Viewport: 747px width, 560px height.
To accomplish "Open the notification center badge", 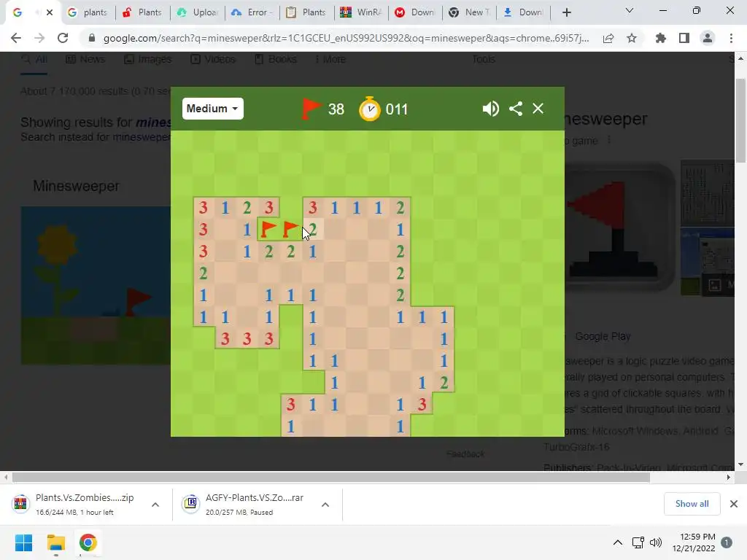I will point(727,542).
